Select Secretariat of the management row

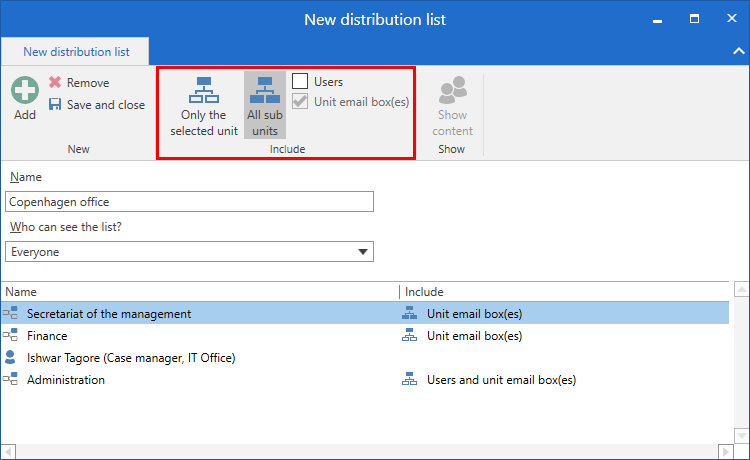coord(200,314)
